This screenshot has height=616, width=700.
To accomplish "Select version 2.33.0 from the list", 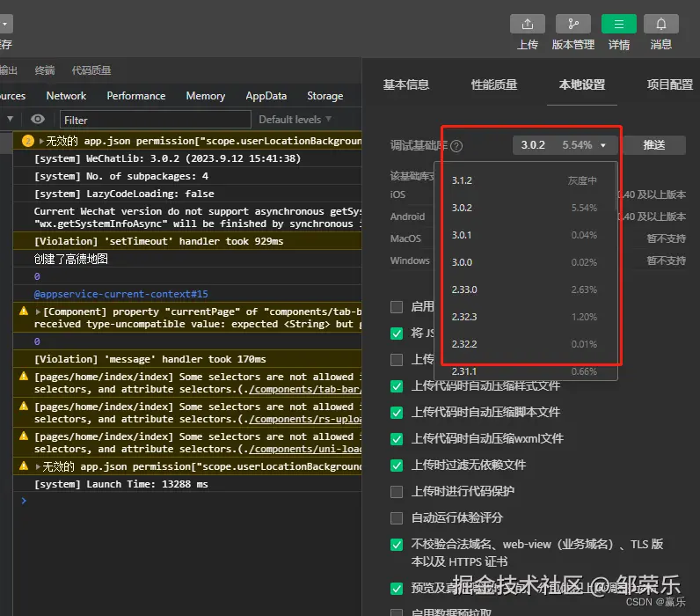I will (x=525, y=290).
